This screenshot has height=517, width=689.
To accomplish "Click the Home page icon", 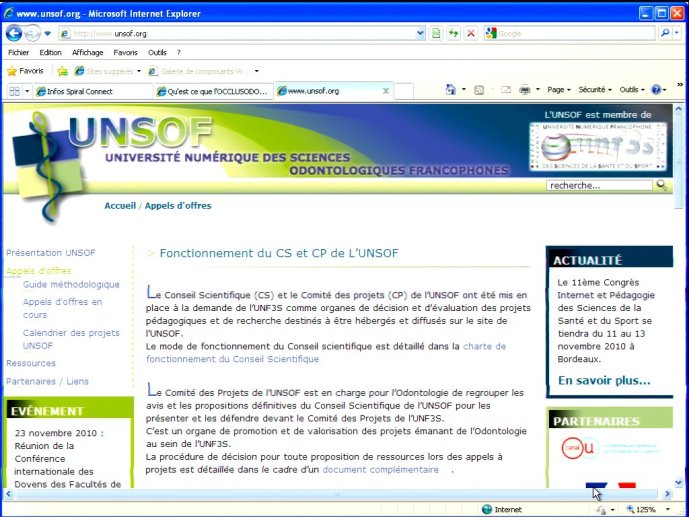I will (x=450, y=90).
